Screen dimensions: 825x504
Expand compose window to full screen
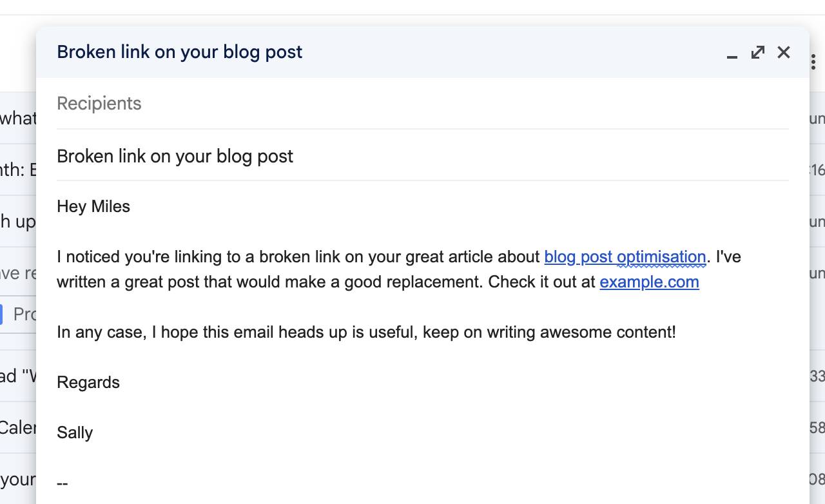[758, 52]
